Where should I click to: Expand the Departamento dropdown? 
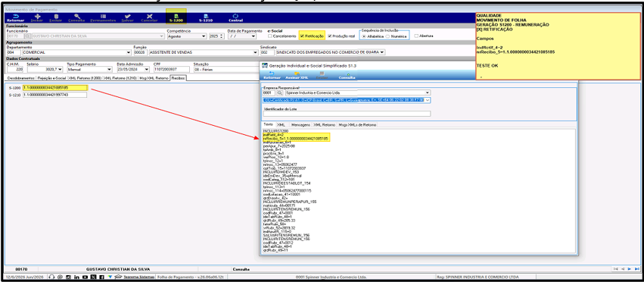coord(129,52)
